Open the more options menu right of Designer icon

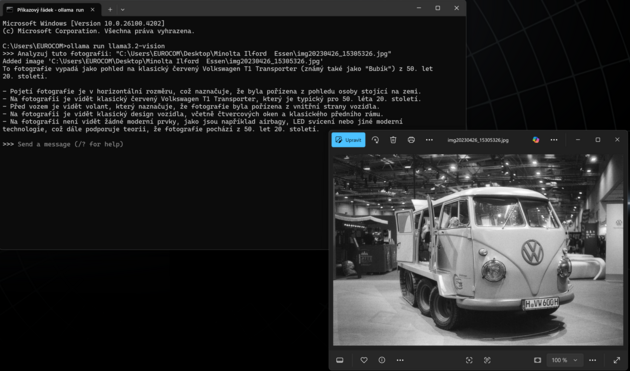coord(554,140)
